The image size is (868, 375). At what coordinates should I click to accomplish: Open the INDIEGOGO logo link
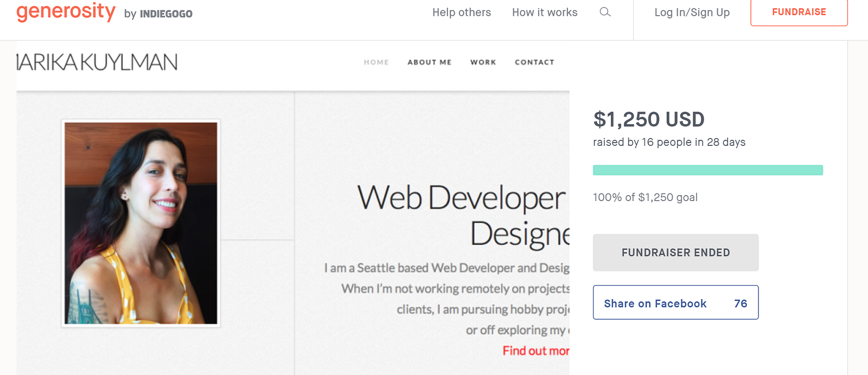click(x=166, y=14)
